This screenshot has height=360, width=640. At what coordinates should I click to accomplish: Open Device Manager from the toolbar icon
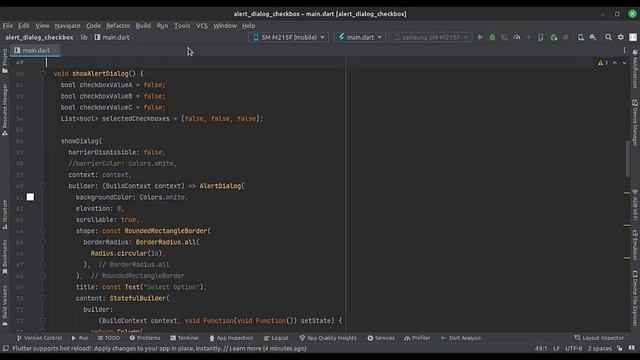pyautogui.click(x=580, y=37)
